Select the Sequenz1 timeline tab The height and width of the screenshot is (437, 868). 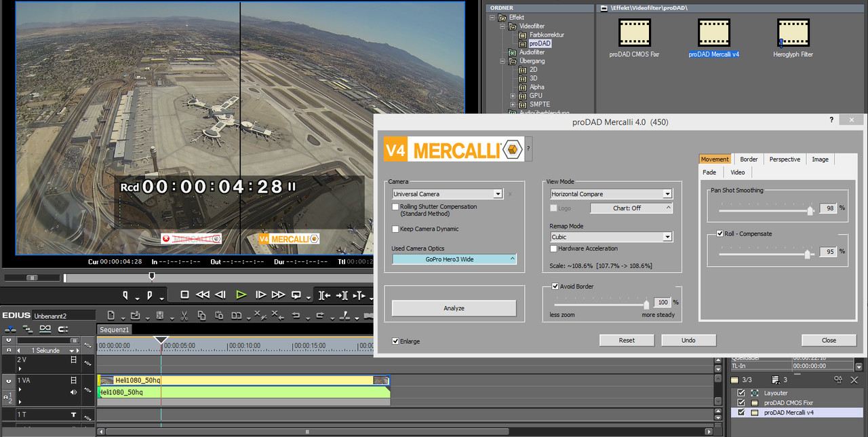click(115, 329)
